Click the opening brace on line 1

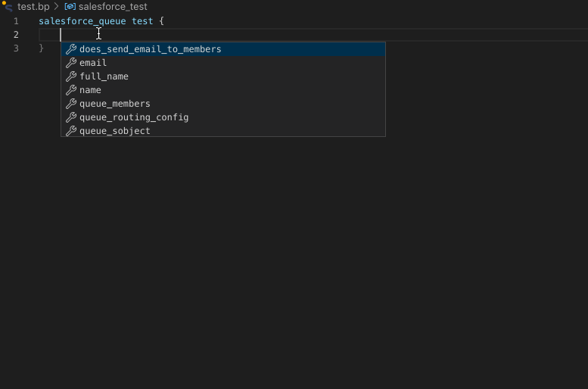click(x=162, y=21)
